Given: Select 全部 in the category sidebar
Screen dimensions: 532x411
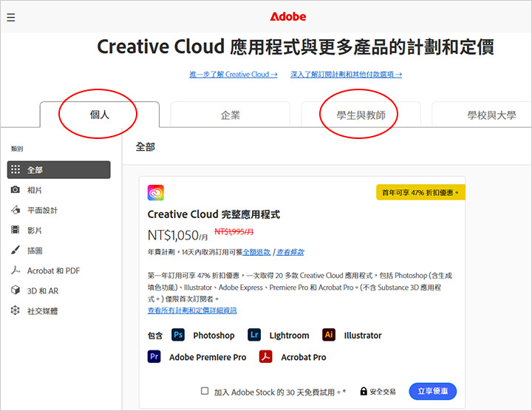Looking at the screenshot, I should [x=58, y=170].
